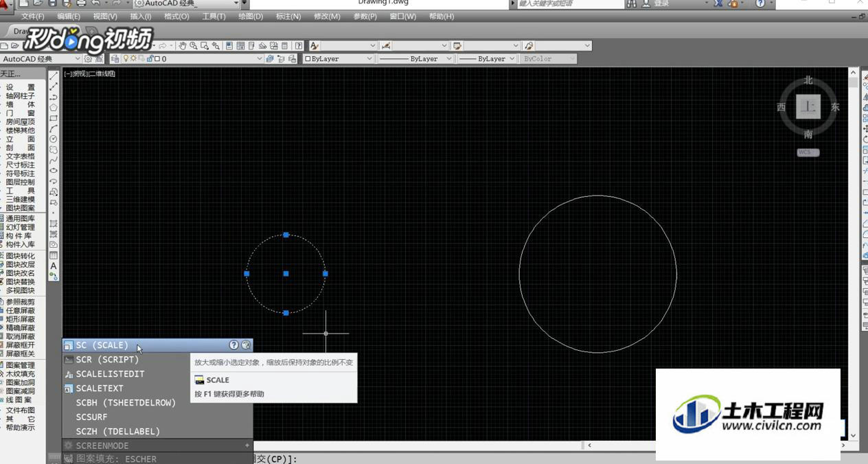Click the Print icon in quick access bar
This screenshot has height=464, width=868.
pos(81,3)
